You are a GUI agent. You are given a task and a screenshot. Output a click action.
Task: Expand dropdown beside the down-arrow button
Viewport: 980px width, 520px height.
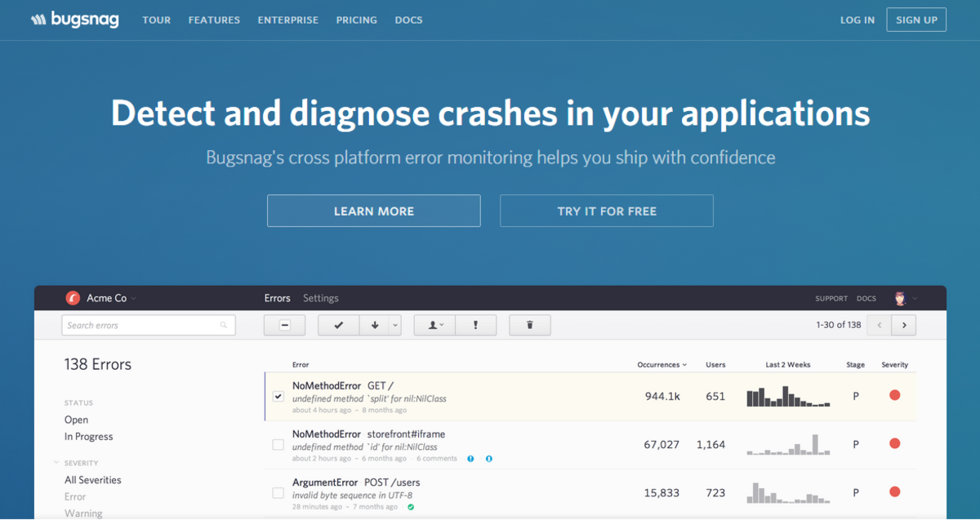[395, 325]
